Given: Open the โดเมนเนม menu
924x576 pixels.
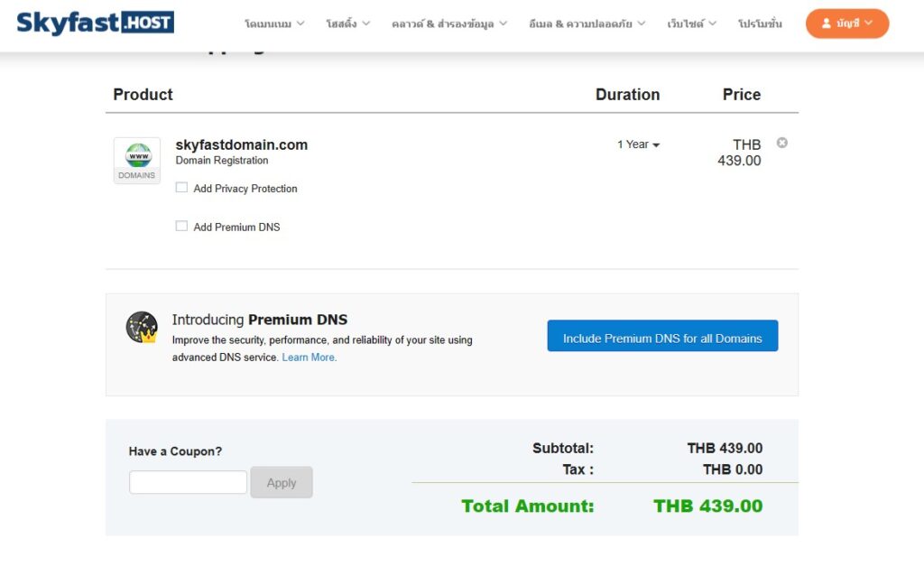Looking at the screenshot, I should point(274,23).
